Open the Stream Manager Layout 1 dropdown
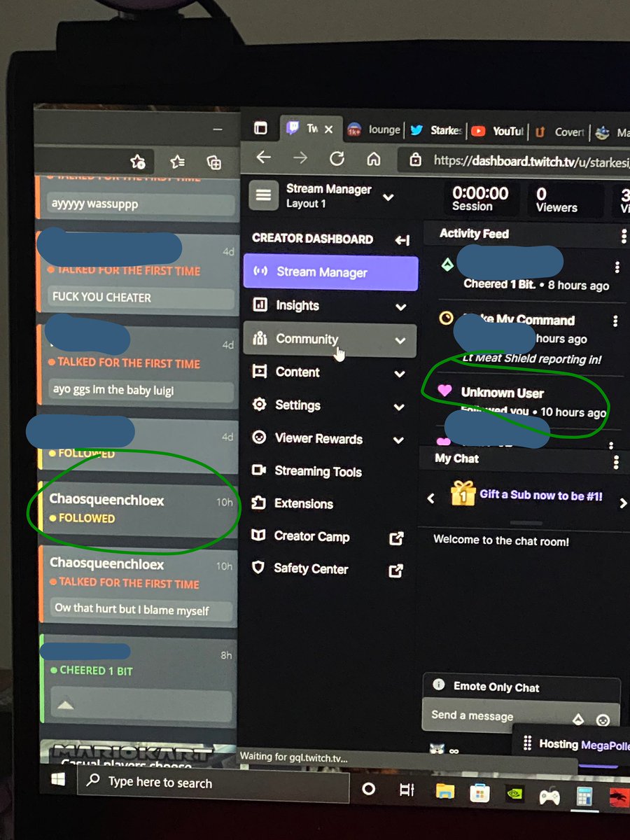 click(388, 197)
